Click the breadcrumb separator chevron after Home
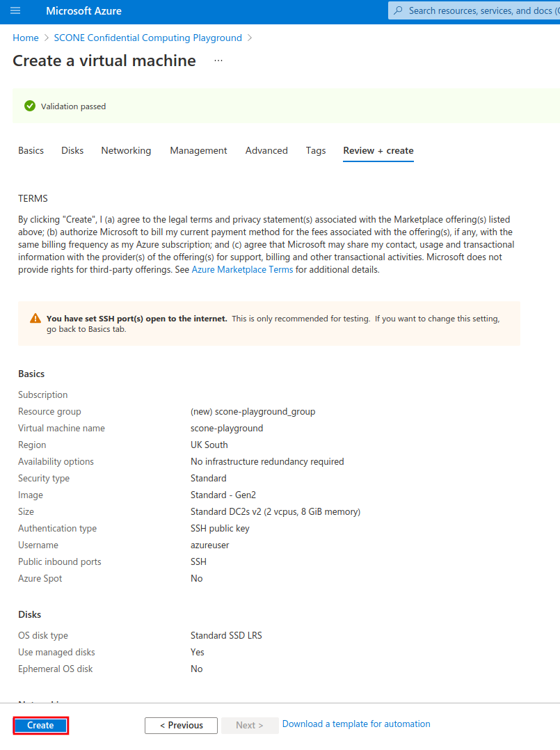The width and height of the screenshot is (560, 750). tap(45, 38)
